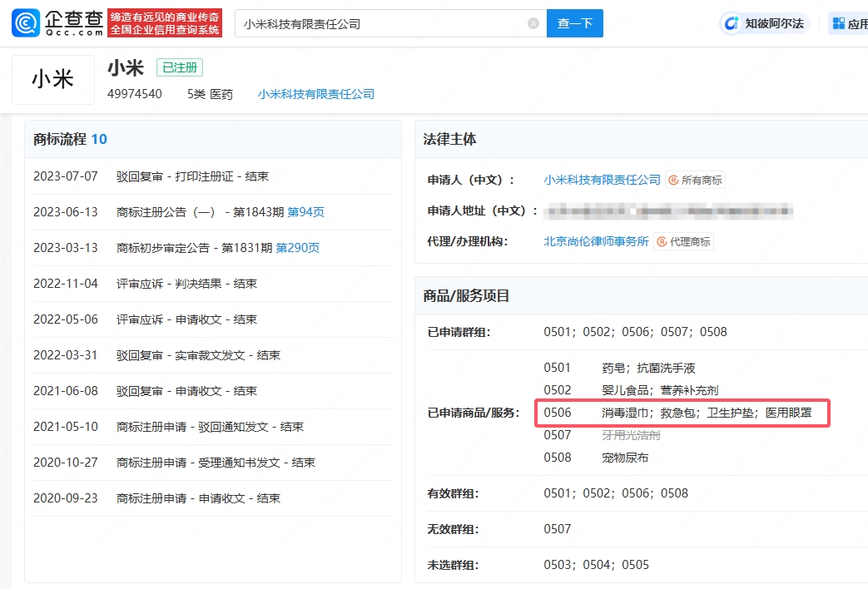Open the 知彼阿尔法 icon shortcut
The width and height of the screenshot is (868, 589).
(732, 23)
